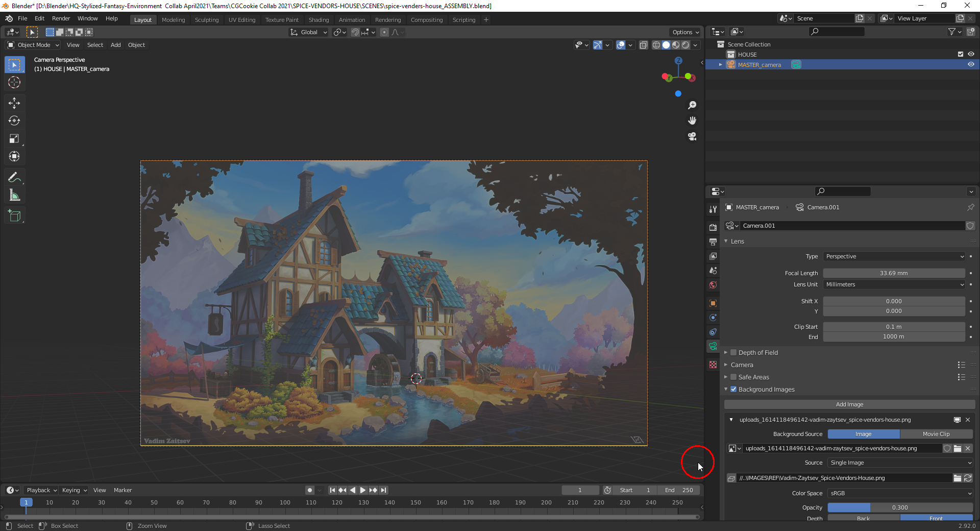Click the Add Image button
The image size is (980, 531).
pos(849,405)
